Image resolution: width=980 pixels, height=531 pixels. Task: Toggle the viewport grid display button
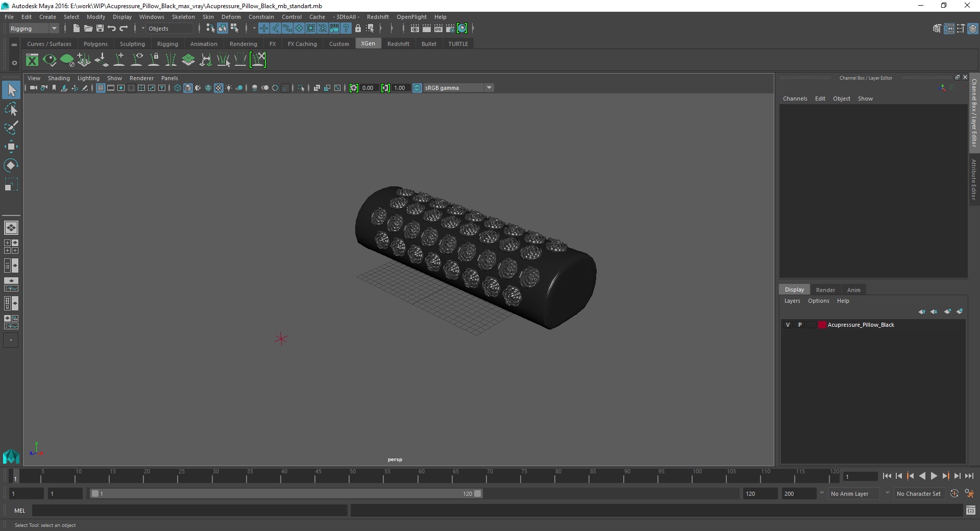(x=101, y=88)
